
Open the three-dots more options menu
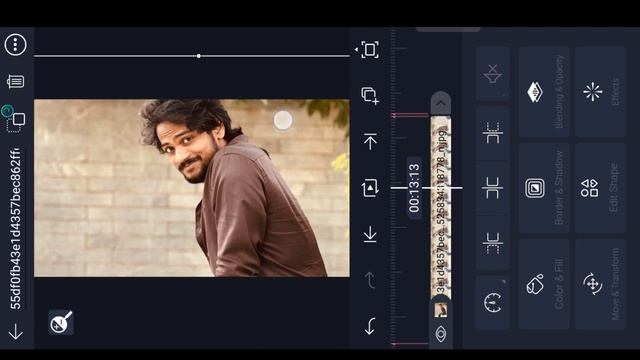(16, 44)
